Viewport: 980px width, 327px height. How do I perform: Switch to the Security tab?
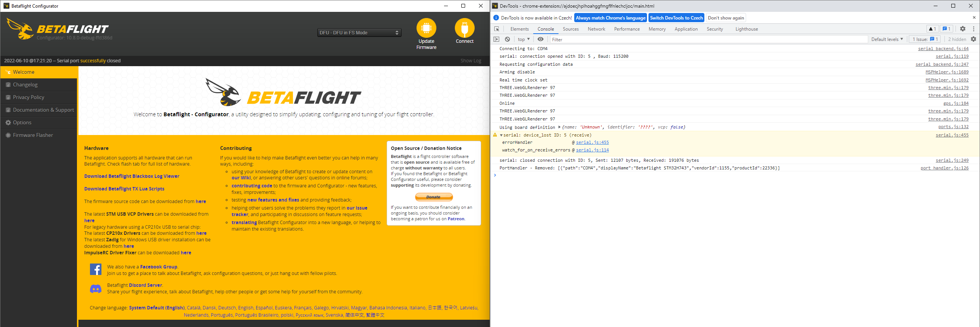pos(715,29)
